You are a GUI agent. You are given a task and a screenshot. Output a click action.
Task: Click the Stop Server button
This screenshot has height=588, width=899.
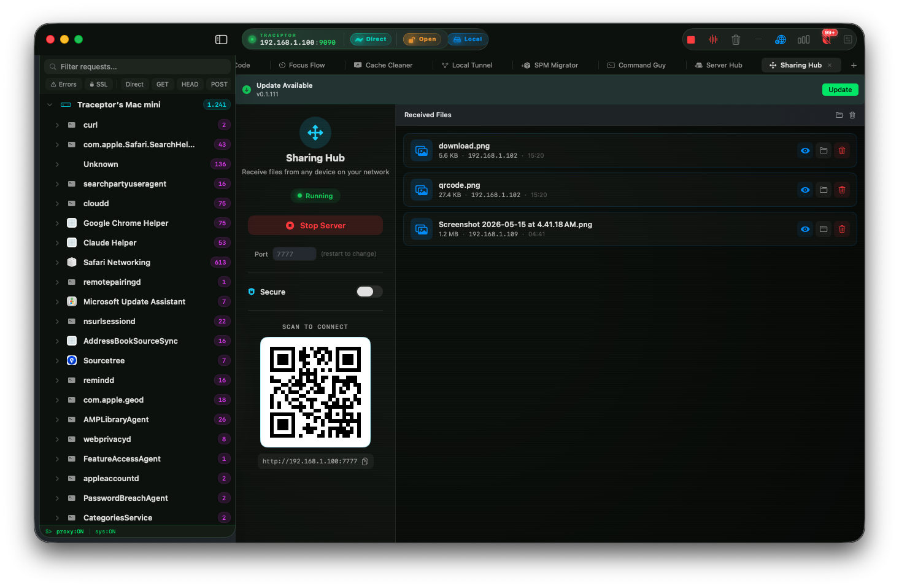point(315,225)
